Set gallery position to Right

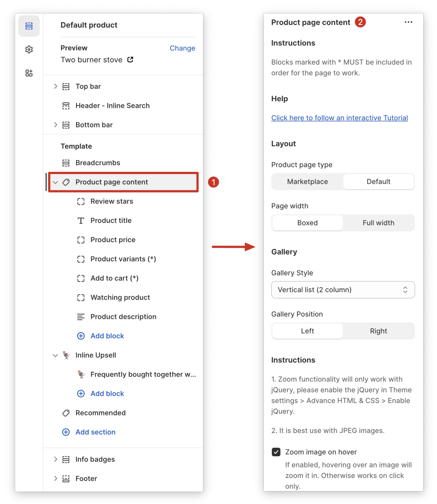point(378,331)
